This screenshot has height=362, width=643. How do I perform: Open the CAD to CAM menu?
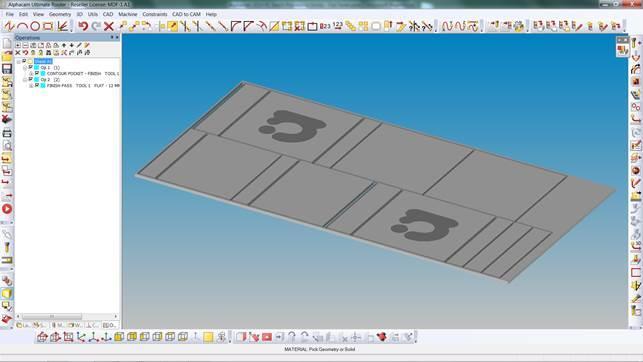(186, 14)
